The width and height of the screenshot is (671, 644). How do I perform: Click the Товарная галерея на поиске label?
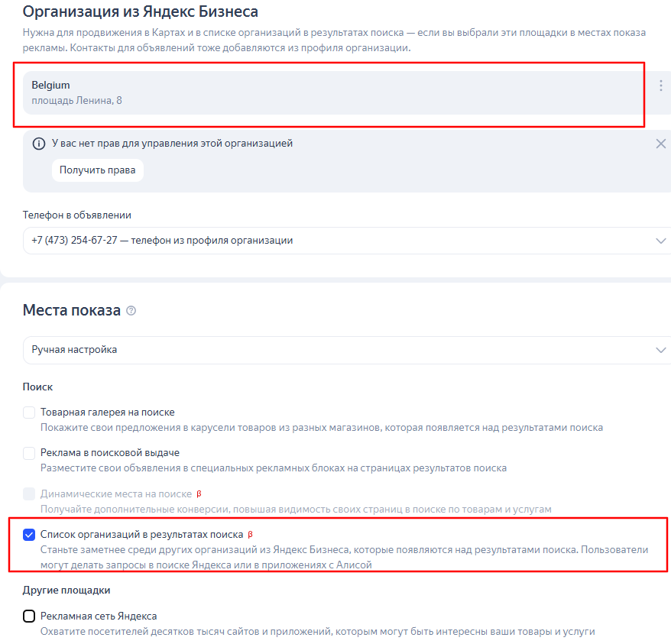point(108,412)
